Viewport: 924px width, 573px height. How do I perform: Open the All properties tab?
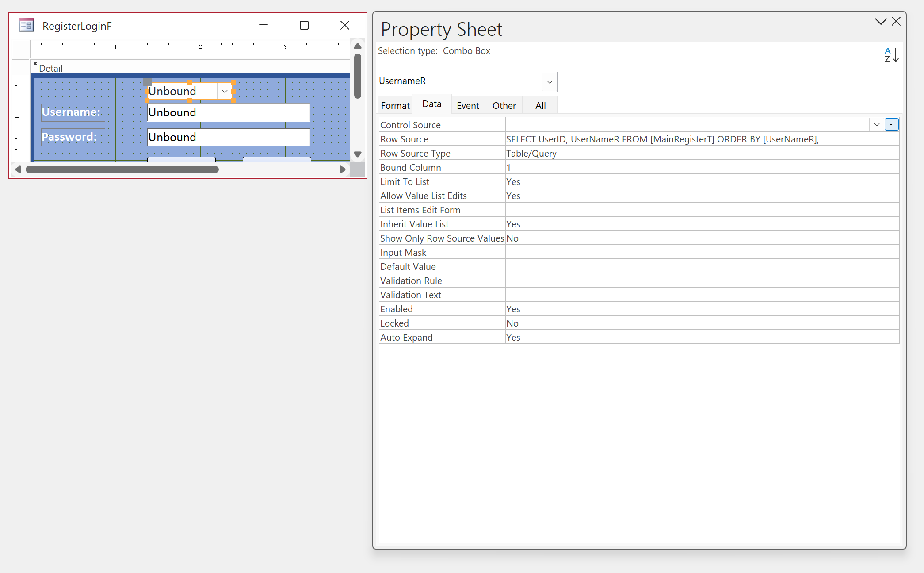540,105
